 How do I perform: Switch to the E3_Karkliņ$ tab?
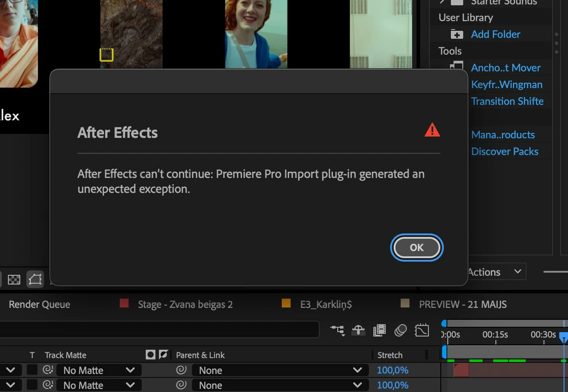[x=326, y=304]
